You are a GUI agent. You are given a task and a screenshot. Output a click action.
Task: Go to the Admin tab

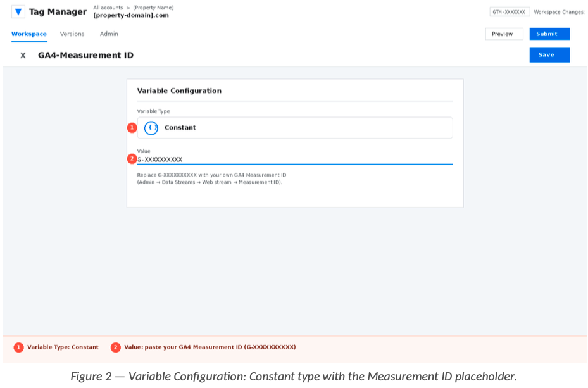pyautogui.click(x=109, y=34)
